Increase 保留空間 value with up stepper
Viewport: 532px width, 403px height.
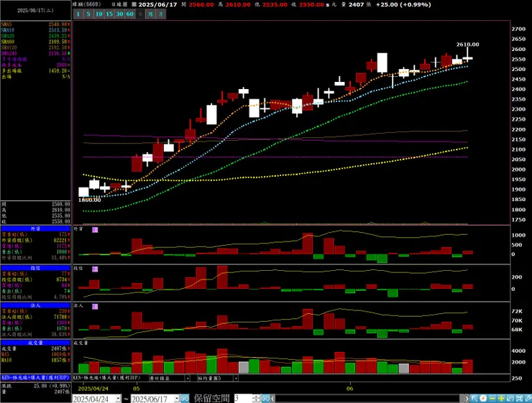click(257, 397)
